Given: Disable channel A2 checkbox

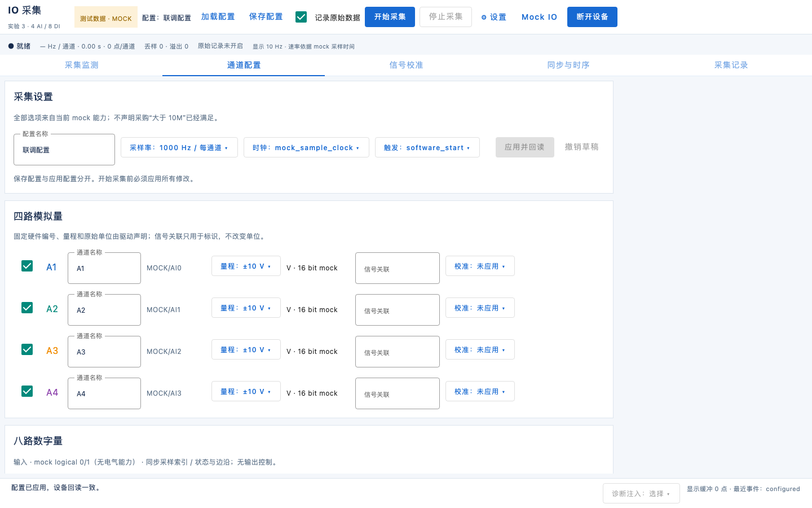Looking at the screenshot, I should coord(27,308).
